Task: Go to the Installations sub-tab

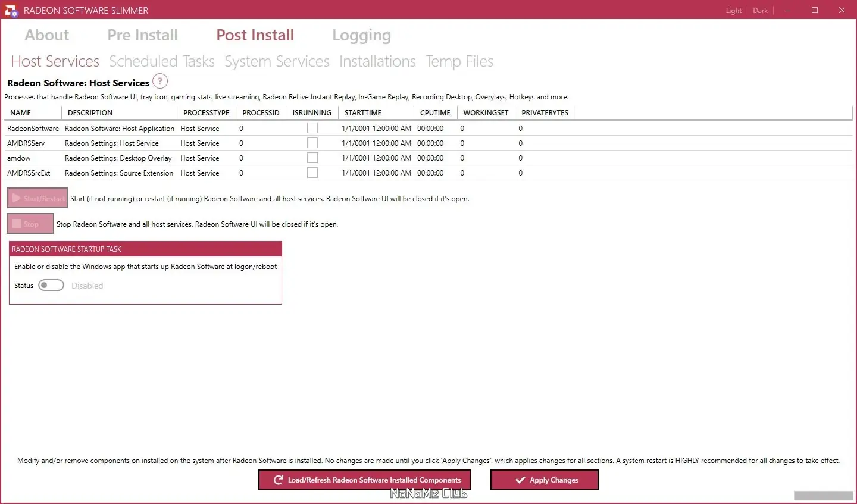Action: point(377,61)
